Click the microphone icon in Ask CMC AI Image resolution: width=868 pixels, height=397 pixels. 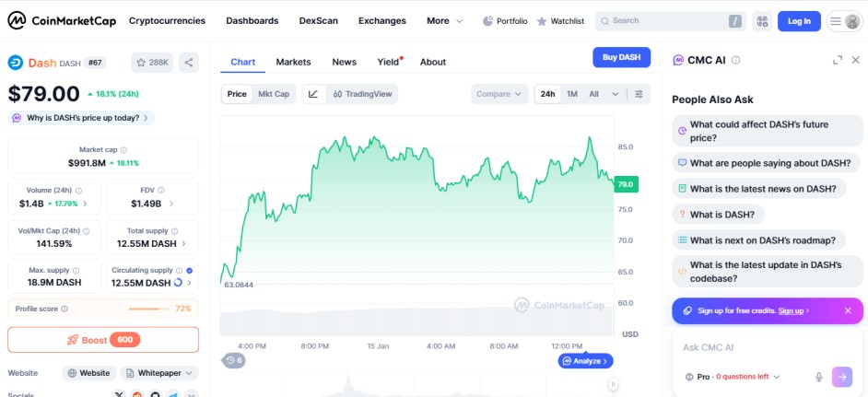(x=819, y=377)
